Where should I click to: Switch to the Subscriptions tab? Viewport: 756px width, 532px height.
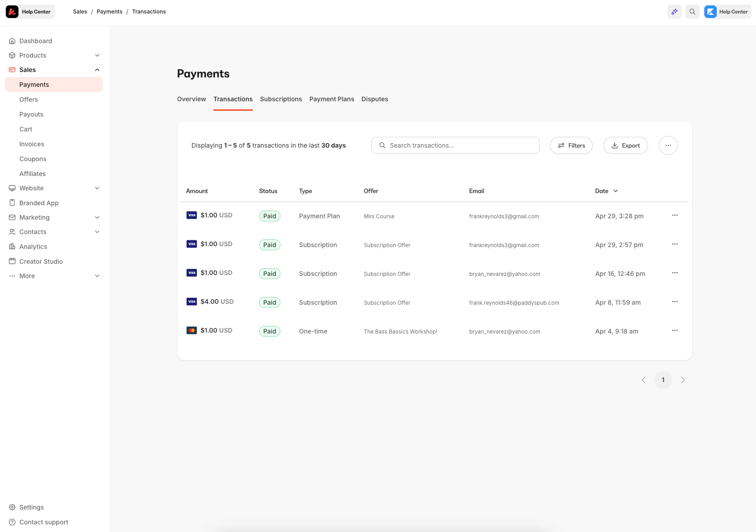tap(281, 99)
